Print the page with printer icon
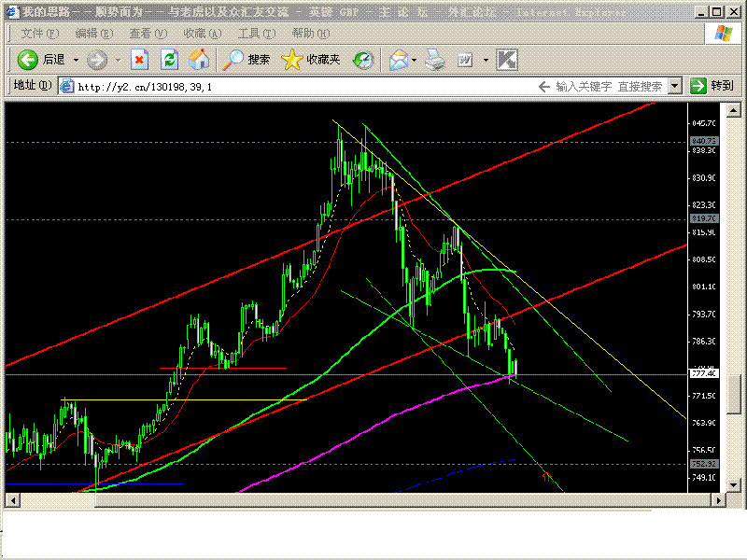The height and width of the screenshot is (560, 747). pyautogui.click(x=435, y=60)
